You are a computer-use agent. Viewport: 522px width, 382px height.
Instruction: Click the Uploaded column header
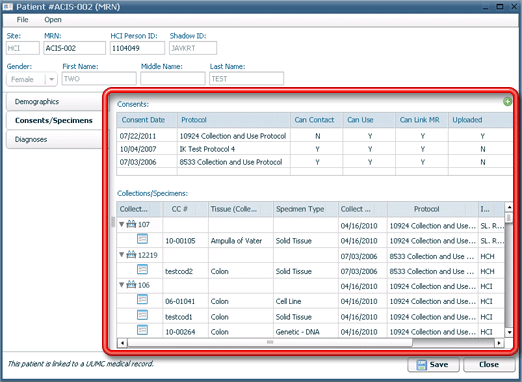(x=480, y=120)
